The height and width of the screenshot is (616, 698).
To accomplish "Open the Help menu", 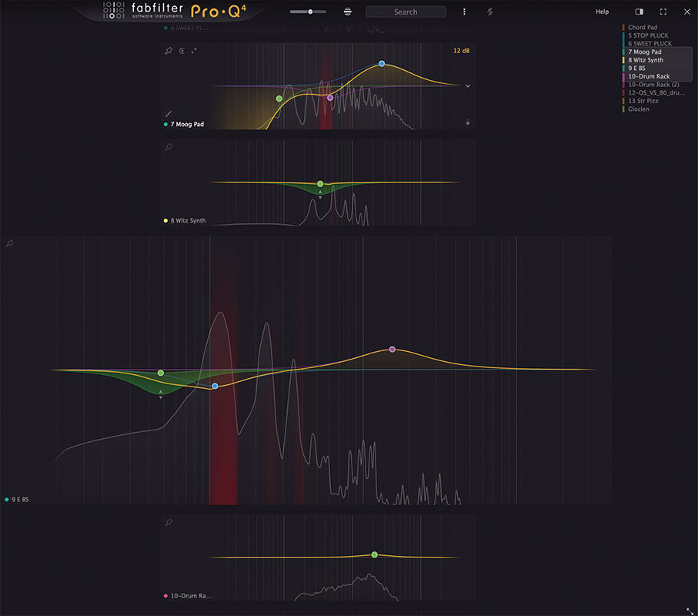I will [602, 12].
